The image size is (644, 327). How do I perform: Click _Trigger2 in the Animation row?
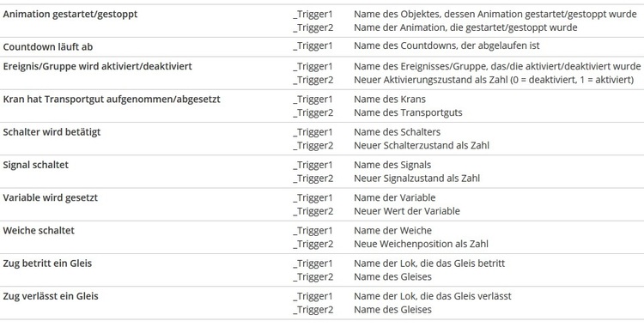pos(313,28)
